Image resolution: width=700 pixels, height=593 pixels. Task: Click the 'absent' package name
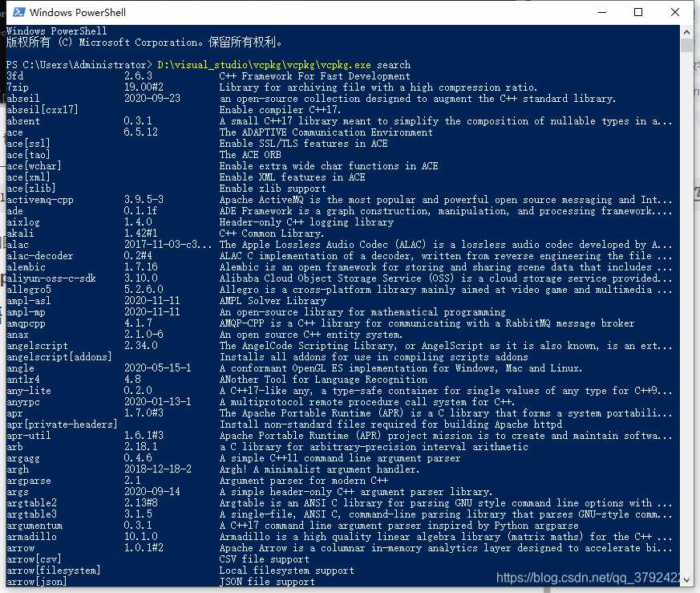click(23, 121)
